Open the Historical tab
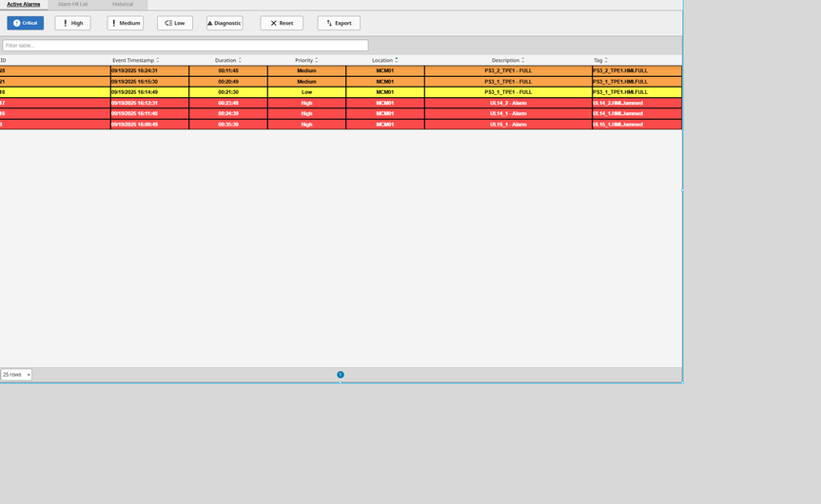This screenshot has width=821, height=504. point(123,5)
